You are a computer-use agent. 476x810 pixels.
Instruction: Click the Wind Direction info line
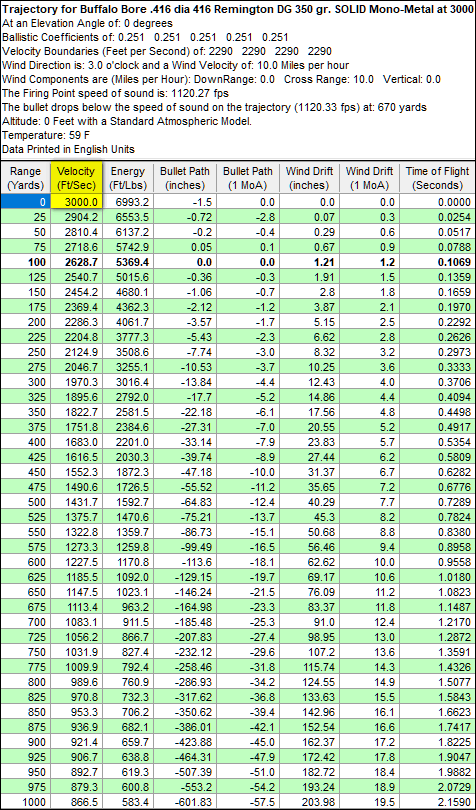pos(175,66)
